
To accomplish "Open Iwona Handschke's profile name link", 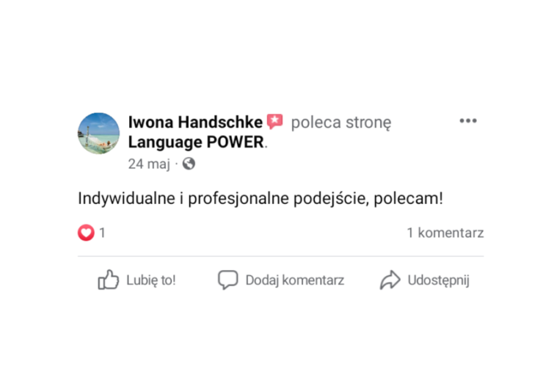I will pyautogui.click(x=195, y=122).
